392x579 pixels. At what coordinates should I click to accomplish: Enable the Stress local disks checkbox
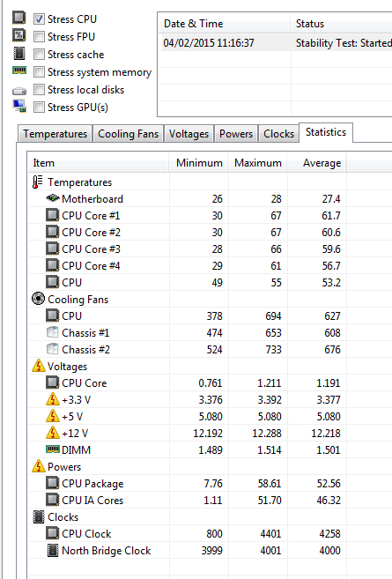(39, 90)
